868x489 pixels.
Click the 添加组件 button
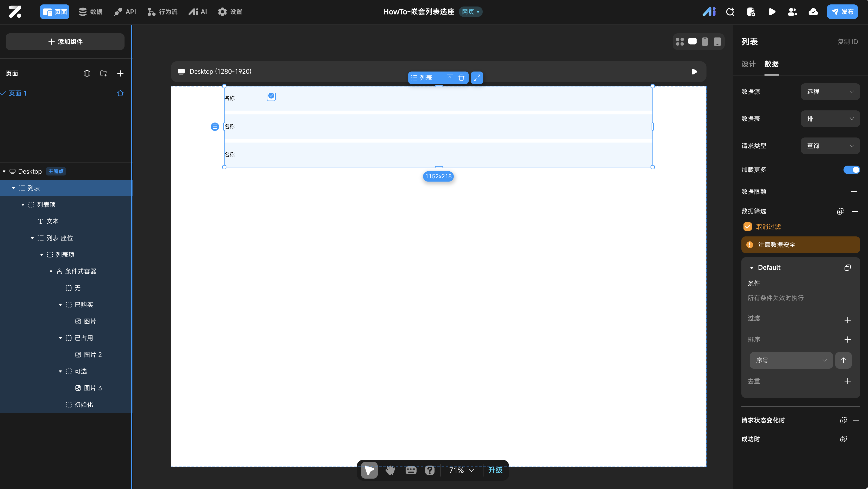65,41
